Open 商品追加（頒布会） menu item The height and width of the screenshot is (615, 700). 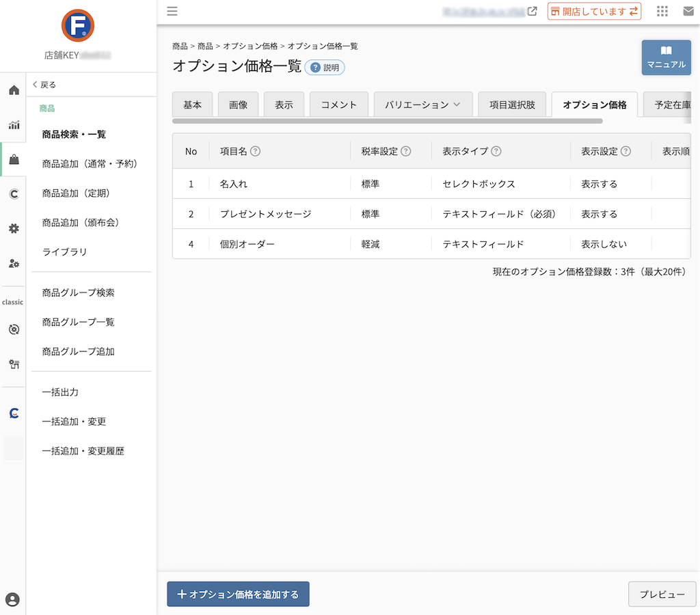[81, 223]
